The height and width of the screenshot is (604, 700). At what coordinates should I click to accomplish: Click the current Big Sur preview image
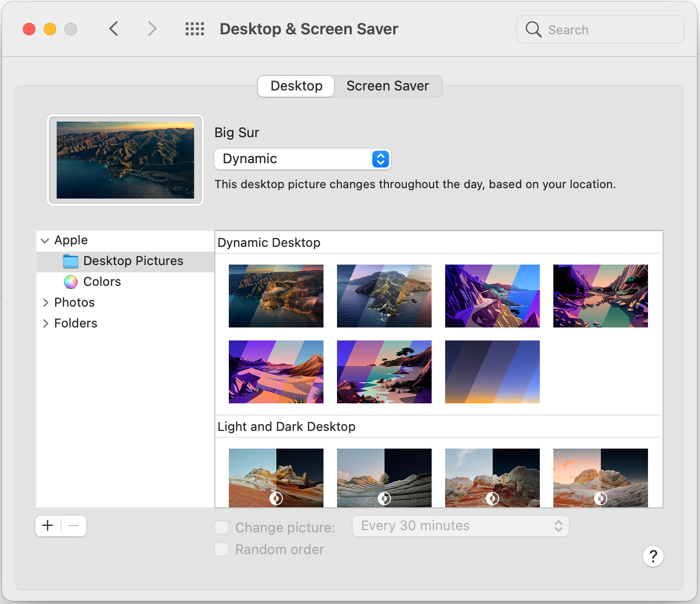click(x=125, y=160)
